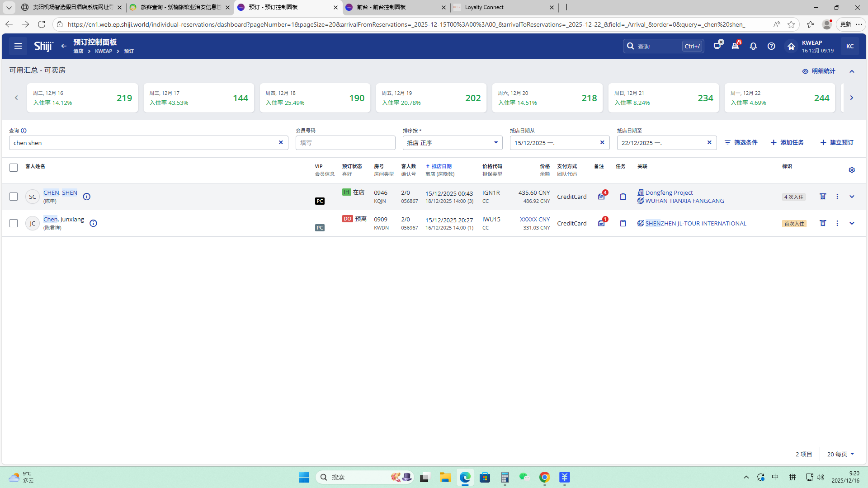The width and height of the screenshot is (868, 488).
Task: Clear the chen shen search field
Action: [281, 142]
